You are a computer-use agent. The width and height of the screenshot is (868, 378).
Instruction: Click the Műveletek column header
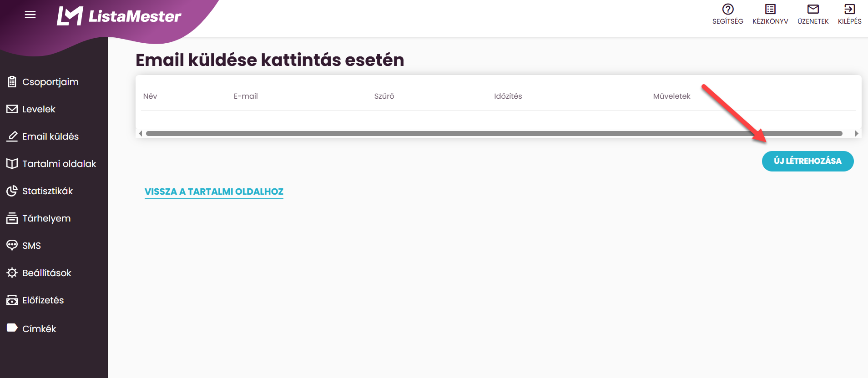coord(671,96)
